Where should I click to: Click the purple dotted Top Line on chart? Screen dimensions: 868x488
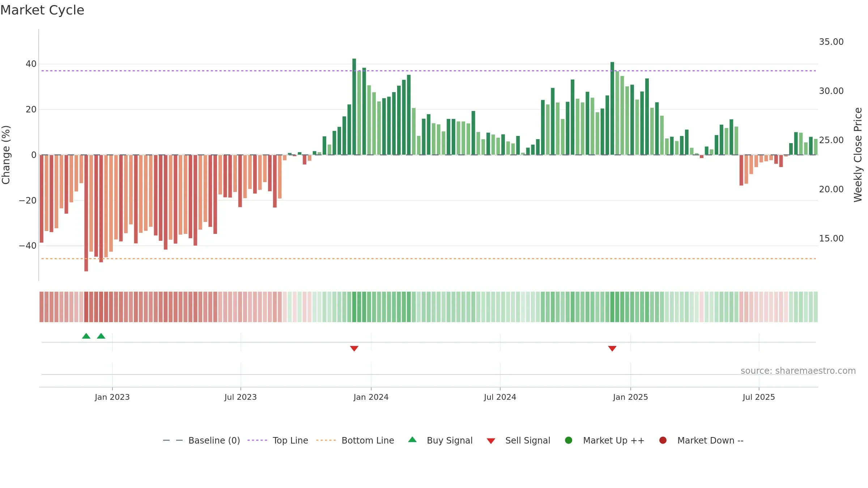tap(429, 71)
